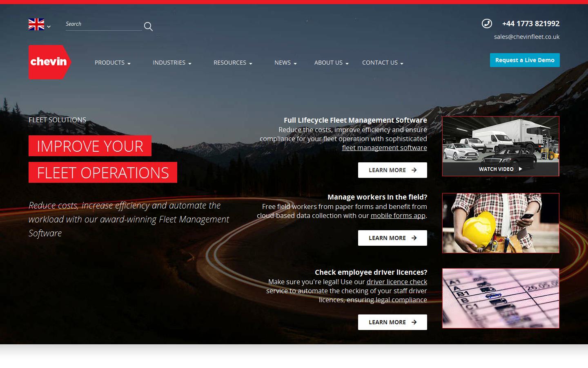Screen dimensions: 588x368
Task: Expand the Products dropdown menu
Action: coord(112,63)
